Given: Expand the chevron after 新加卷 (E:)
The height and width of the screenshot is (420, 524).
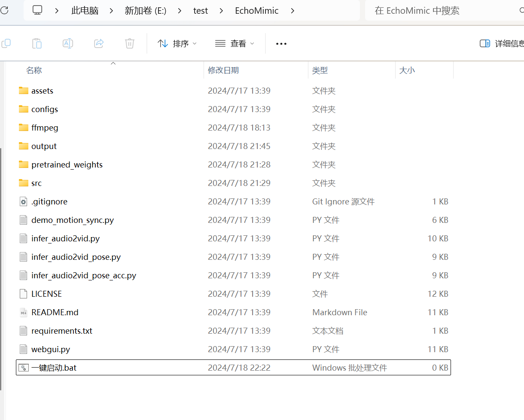Looking at the screenshot, I should click(x=180, y=10).
